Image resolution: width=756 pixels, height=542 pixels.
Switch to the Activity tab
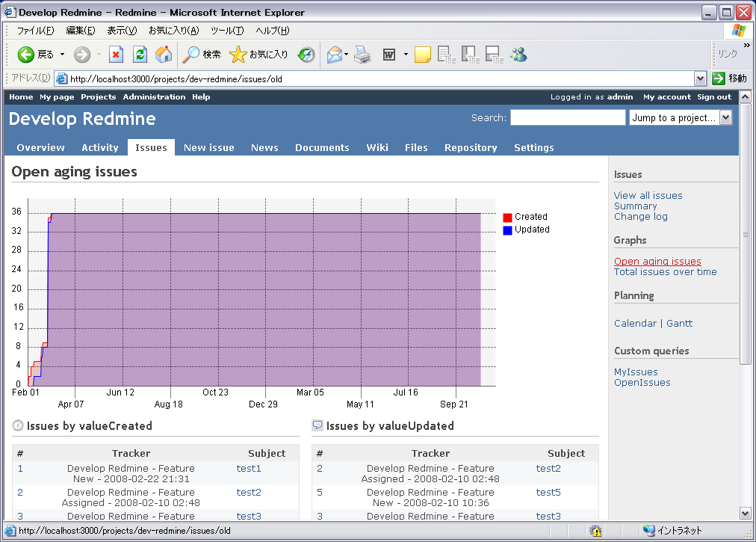point(100,148)
